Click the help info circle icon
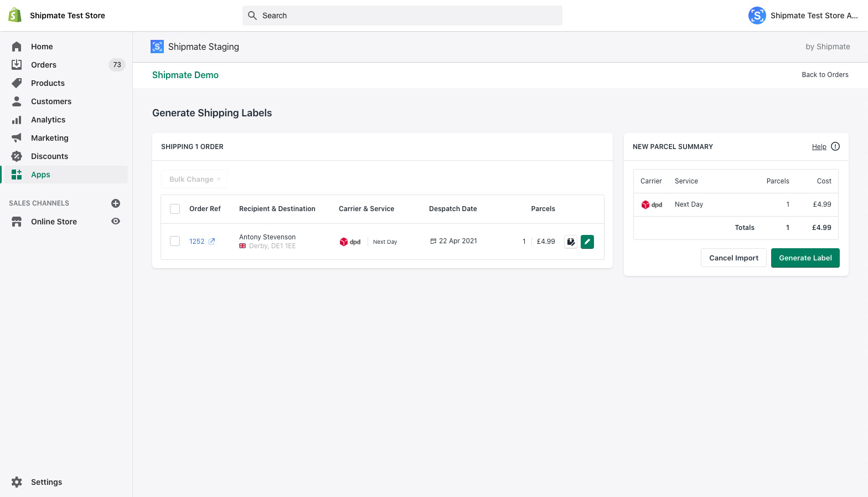The image size is (868, 497). tap(835, 146)
